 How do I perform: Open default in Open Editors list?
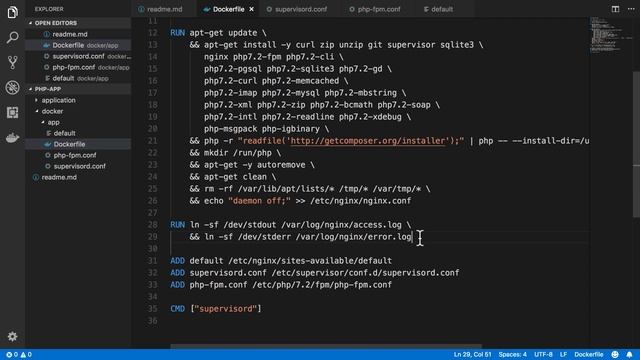tap(63, 78)
